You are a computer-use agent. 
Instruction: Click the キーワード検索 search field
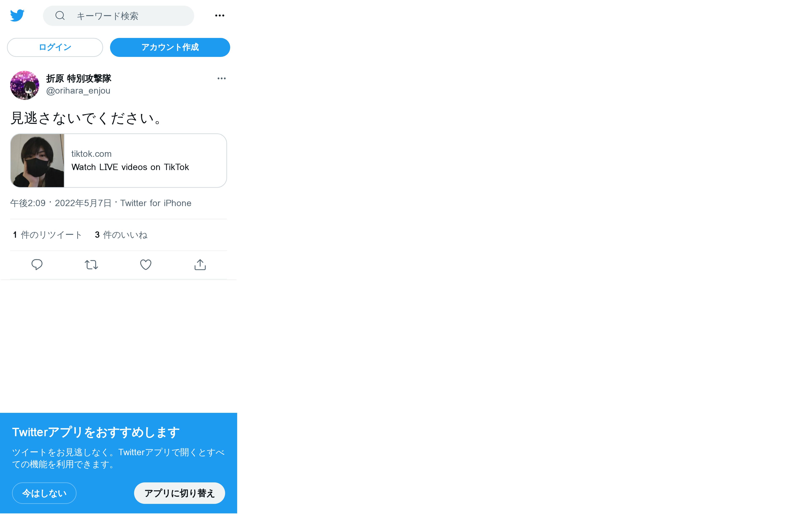pos(118,16)
